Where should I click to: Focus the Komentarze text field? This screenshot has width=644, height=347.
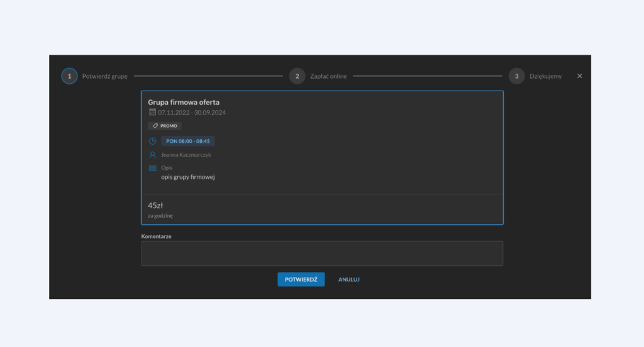pos(322,253)
